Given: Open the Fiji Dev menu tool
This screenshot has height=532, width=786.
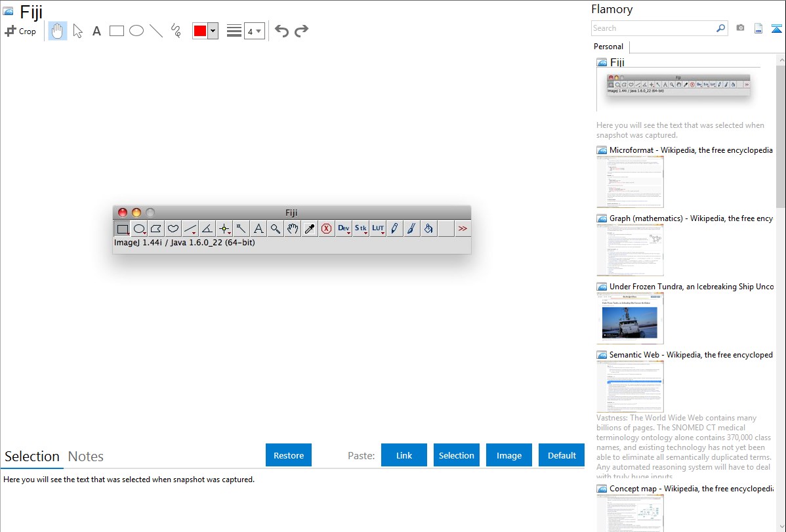Looking at the screenshot, I should pos(343,229).
